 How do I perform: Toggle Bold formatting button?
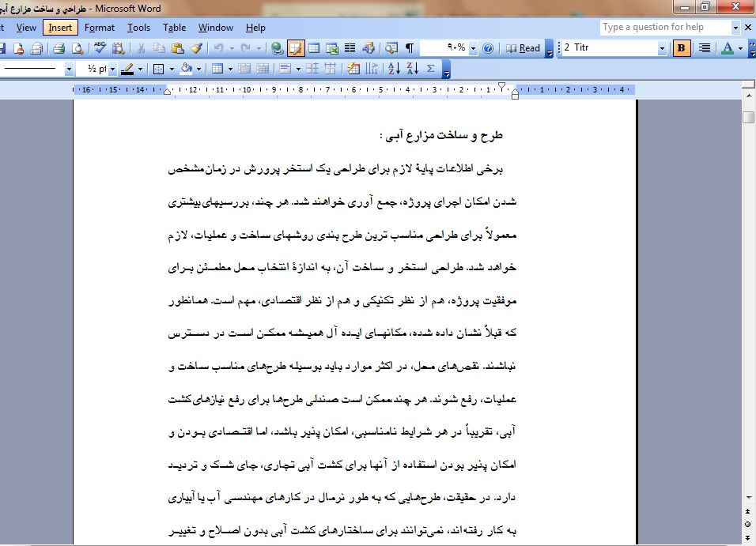[682, 48]
